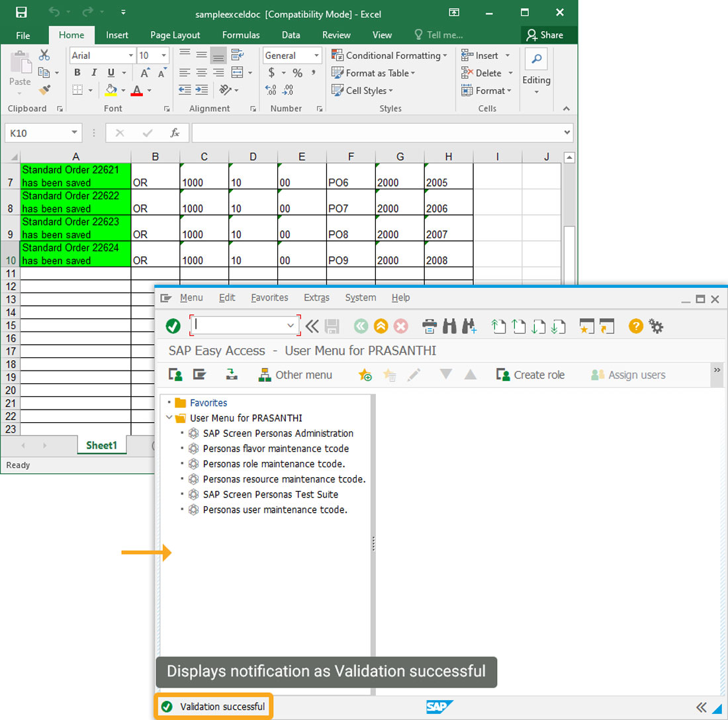
Task: Select the Sheet1 worksheet tab
Action: tap(102, 445)
